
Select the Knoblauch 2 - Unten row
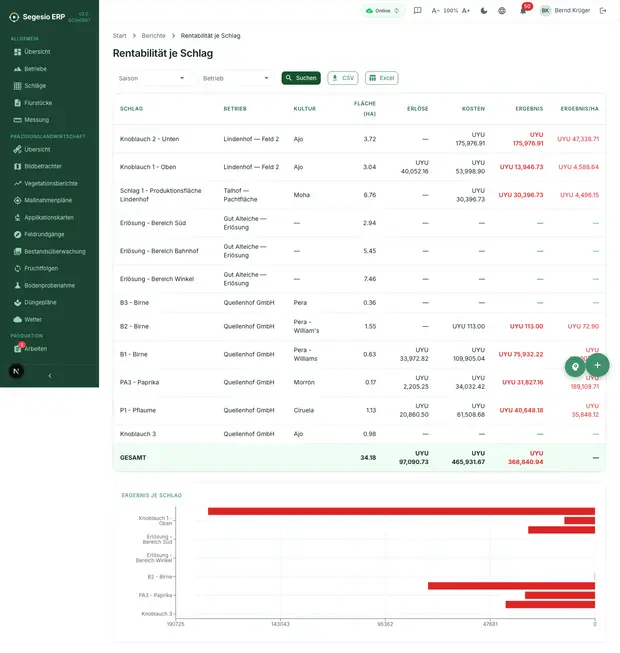pos(359,139)
